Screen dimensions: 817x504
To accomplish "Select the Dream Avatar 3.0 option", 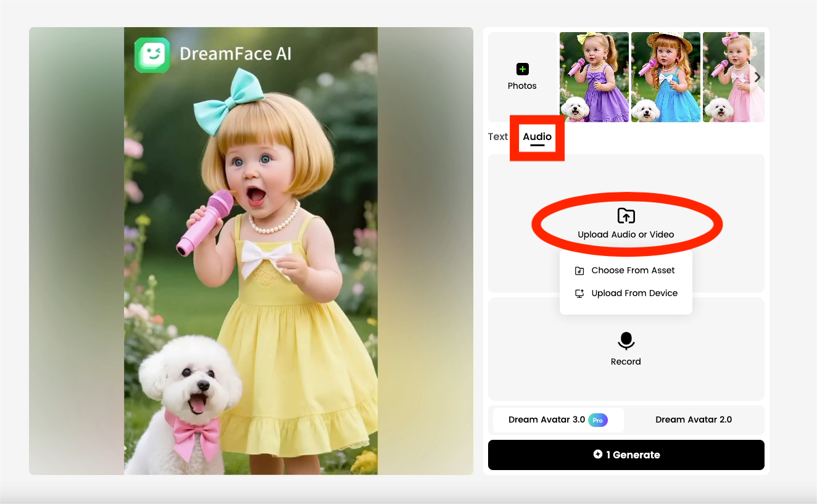I will pos(546,419).
